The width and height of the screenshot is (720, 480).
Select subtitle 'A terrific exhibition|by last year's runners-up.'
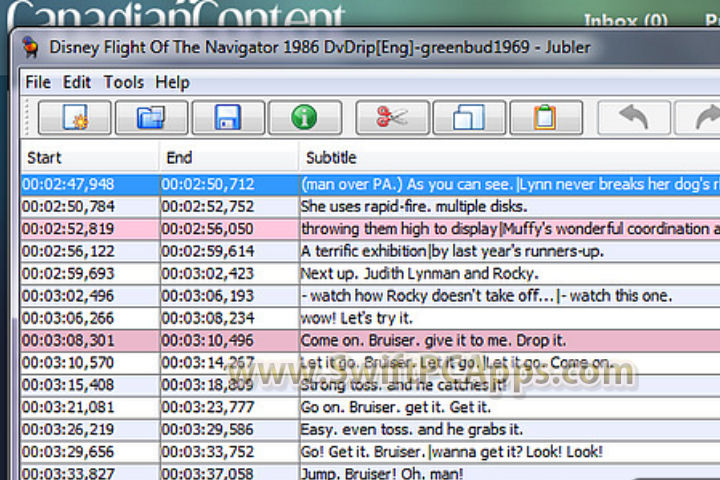tap(452, 251)
